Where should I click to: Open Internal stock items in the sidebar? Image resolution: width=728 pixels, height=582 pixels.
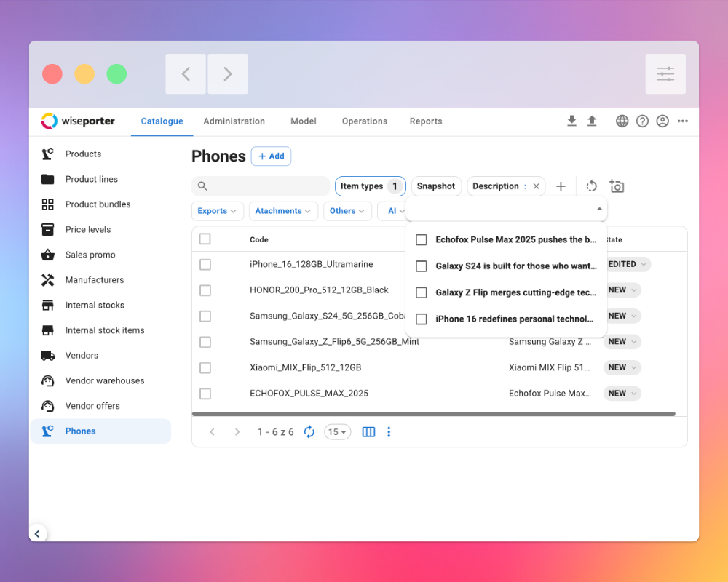point(100,330)
